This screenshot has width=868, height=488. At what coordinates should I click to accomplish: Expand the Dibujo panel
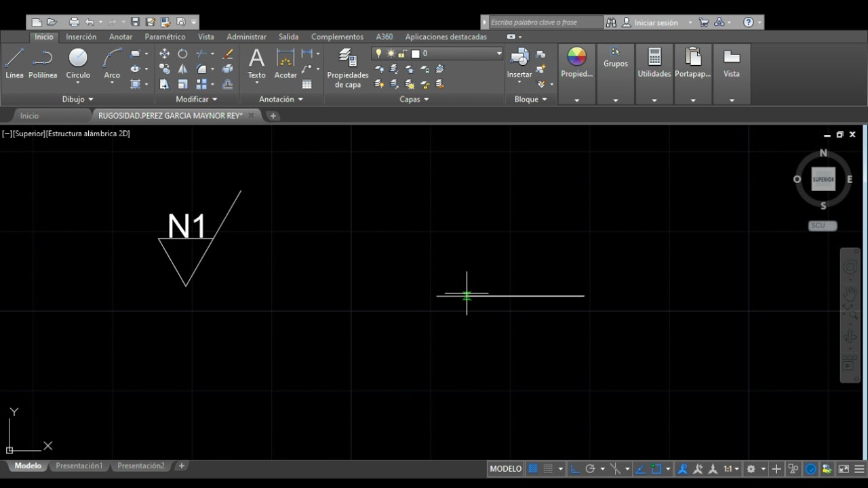pos(78,99)
